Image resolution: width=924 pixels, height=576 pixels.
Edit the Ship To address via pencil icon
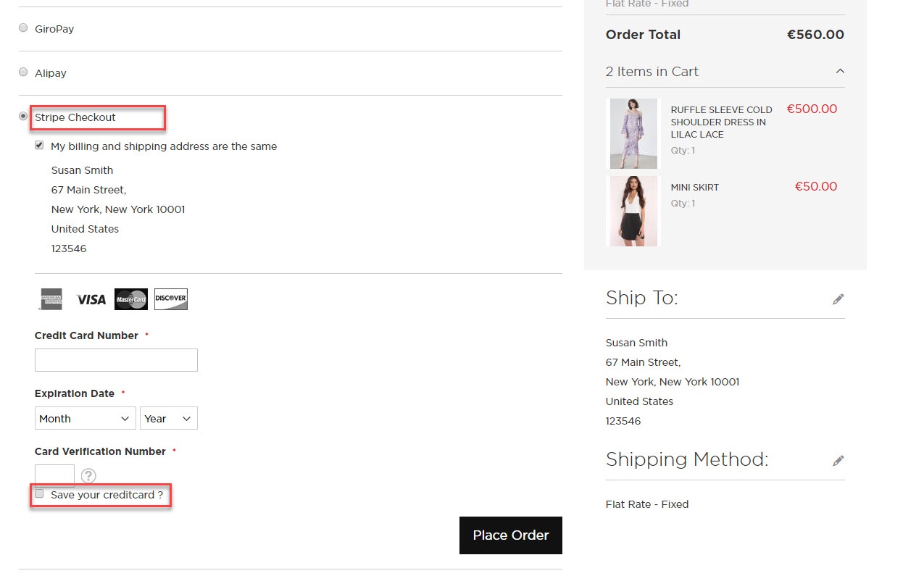838,299
